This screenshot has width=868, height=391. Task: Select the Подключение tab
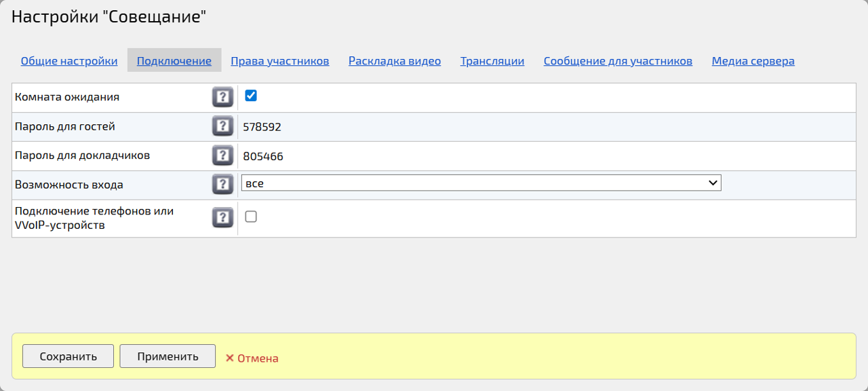174,61
